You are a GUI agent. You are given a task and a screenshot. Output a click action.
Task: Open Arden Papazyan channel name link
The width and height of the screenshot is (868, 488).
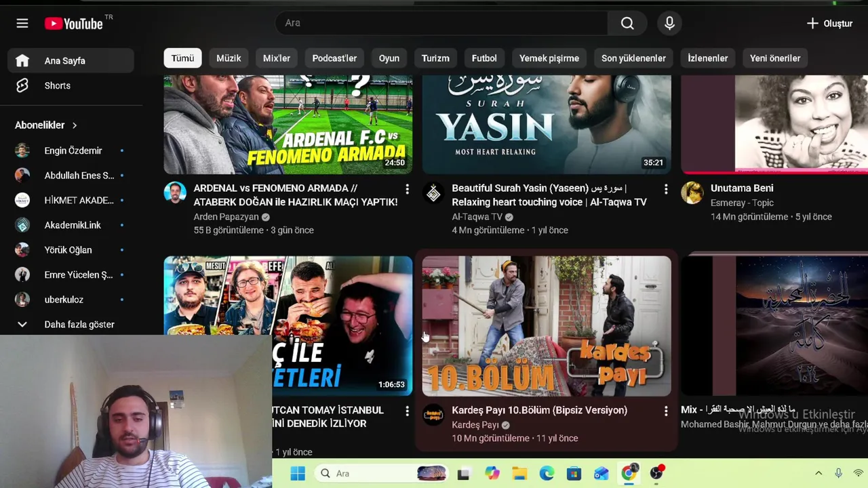point(226,217)
